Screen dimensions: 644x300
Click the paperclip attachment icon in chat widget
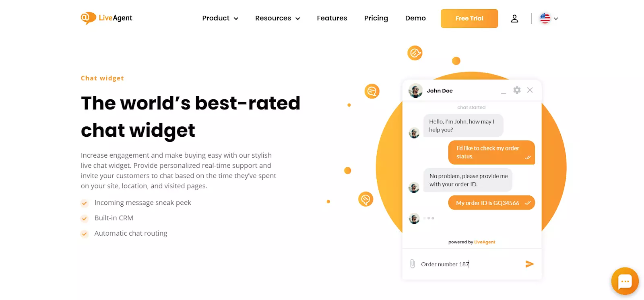pyautogui.click(x=413, y=264)
